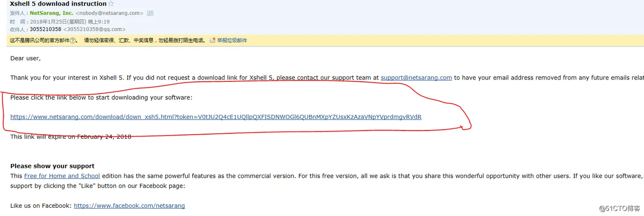The width and height of the screenshot is (644, 216).
Task: Click the nobody@netsarang.com sender address
Action: pyautogui.click(x=109, y=13)
